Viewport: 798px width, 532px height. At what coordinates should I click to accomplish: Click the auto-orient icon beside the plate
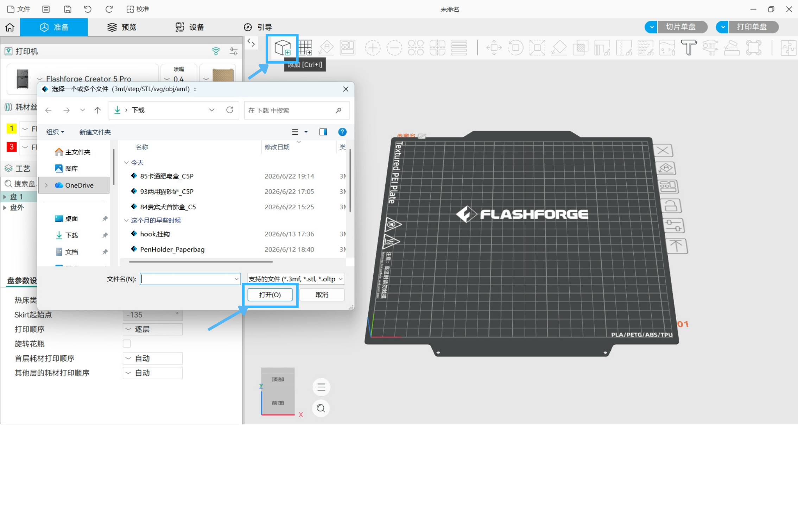pos(666,168)
